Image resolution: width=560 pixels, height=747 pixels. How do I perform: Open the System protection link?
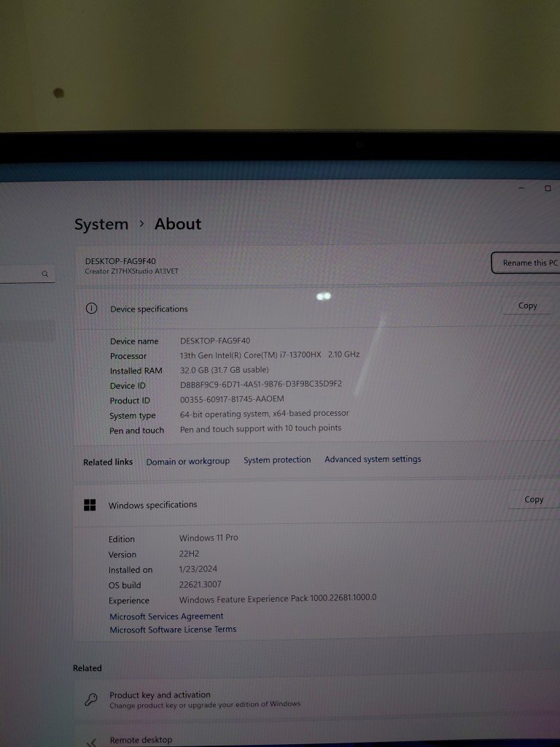tap(277, 460)
